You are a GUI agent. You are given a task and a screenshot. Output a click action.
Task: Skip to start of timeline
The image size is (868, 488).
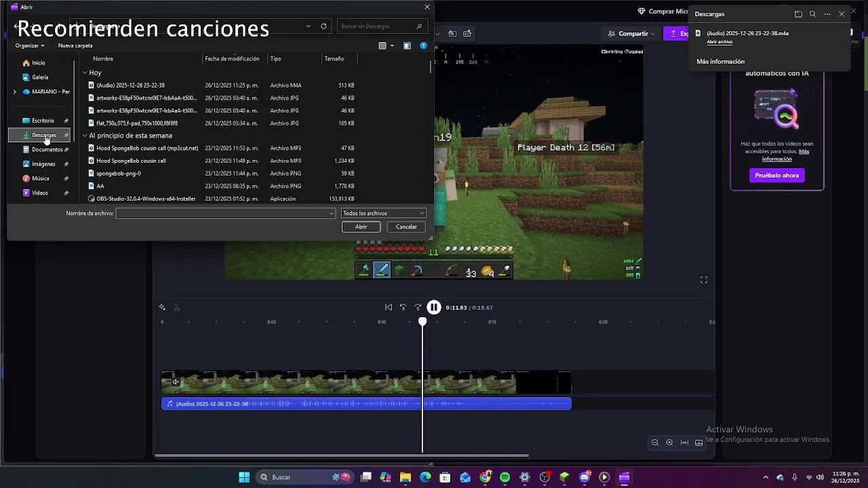pyautogui.click(x=389, y=307)
